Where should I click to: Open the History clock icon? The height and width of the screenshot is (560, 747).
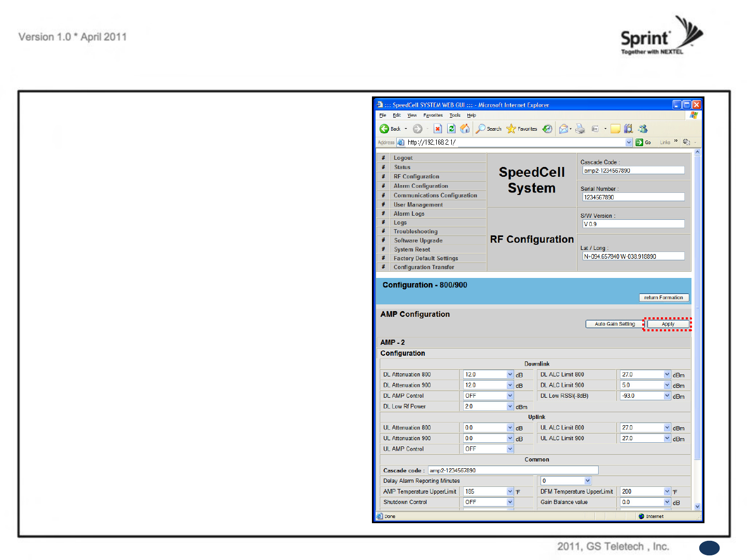[547, 129]
